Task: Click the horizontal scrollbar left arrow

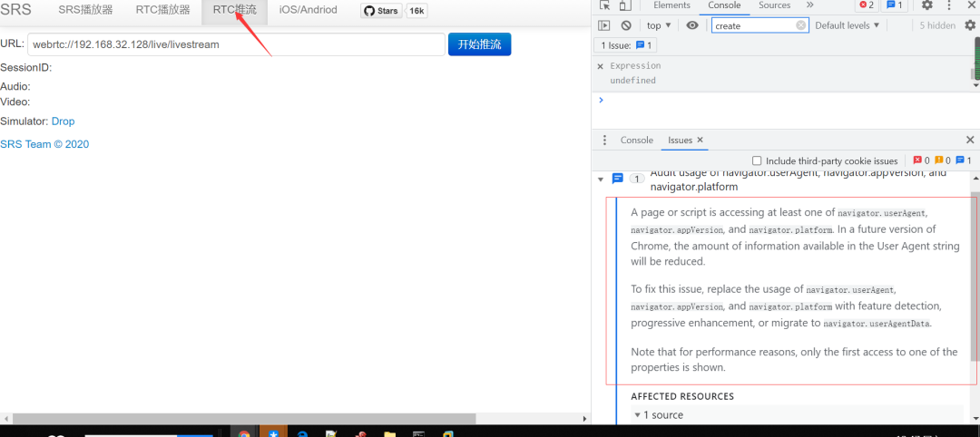Action: (5, 418)
